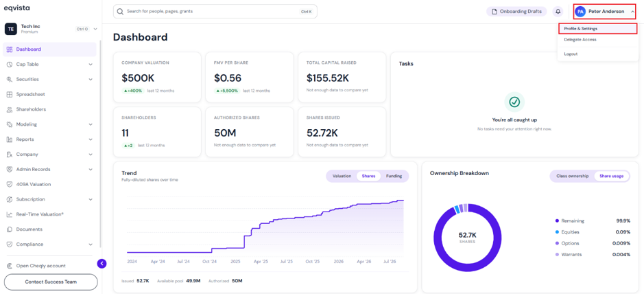644x294 pixels.
Task: Click the Onboarding Drafts document icon
Action: point(494,12)
